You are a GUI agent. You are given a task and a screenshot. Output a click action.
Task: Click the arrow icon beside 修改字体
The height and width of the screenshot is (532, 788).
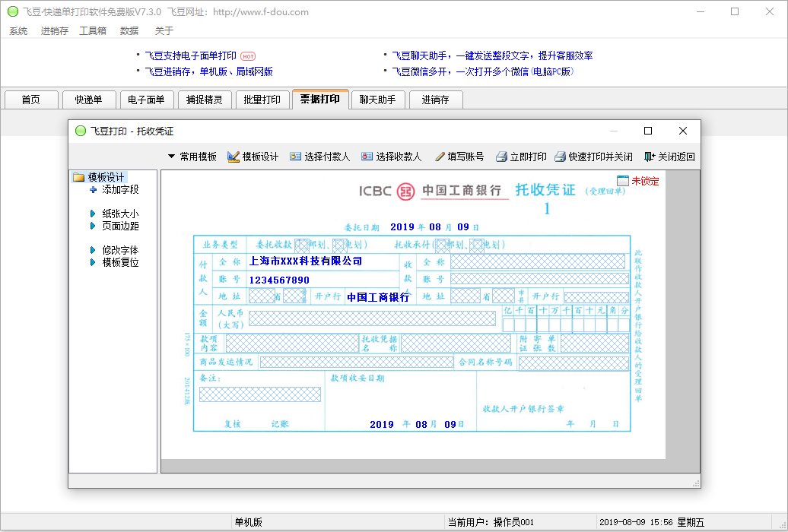(x=93, y=250)
